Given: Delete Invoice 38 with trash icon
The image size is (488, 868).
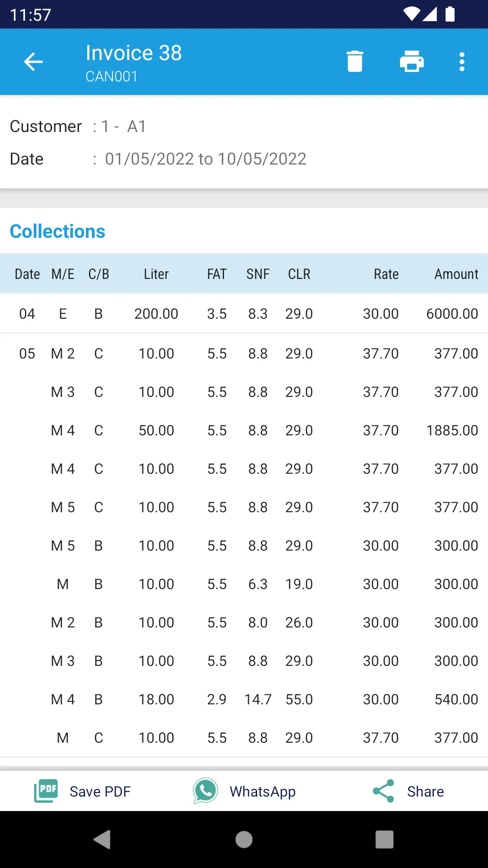Looking at the screenshot, I should [355, 61].
